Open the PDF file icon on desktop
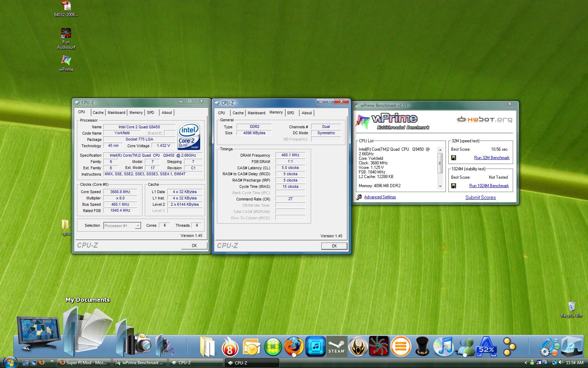Image resolution: width=588 pixels, height=368 pixels. click(x=66, y=7)
